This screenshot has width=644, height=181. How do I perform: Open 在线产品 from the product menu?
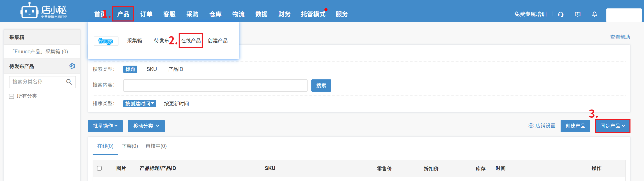click(x=191, y=41)
